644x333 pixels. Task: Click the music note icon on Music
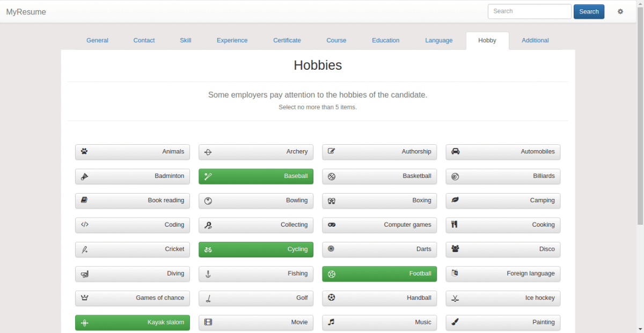[331, 322]
